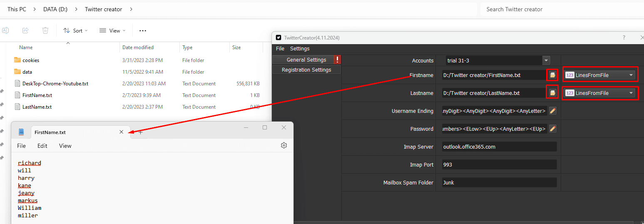Click the Explorer rename icon
The image size is (644, 224).
coord(5,30)
